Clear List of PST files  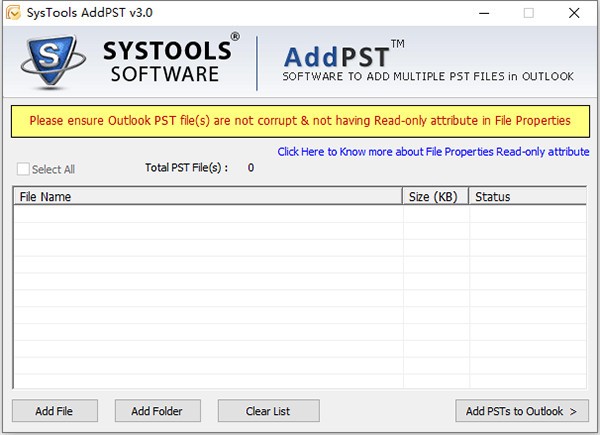click(268, 410)
